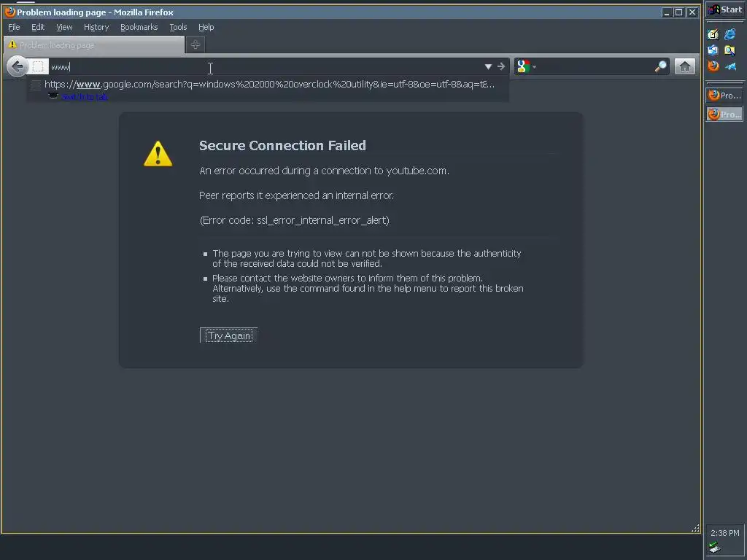Open the URL history dropdown arrow
Screen dimensions: 747x560
(488, 66)
